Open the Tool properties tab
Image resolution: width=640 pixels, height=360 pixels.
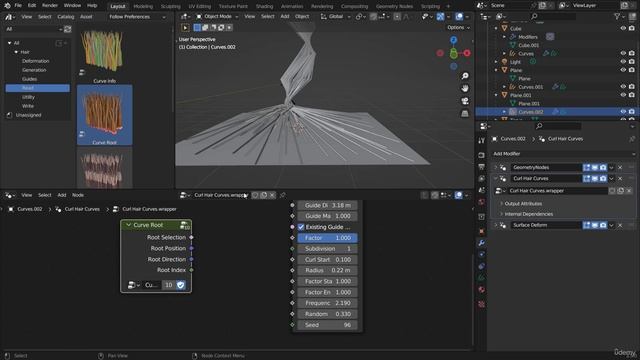pos(482,140)
